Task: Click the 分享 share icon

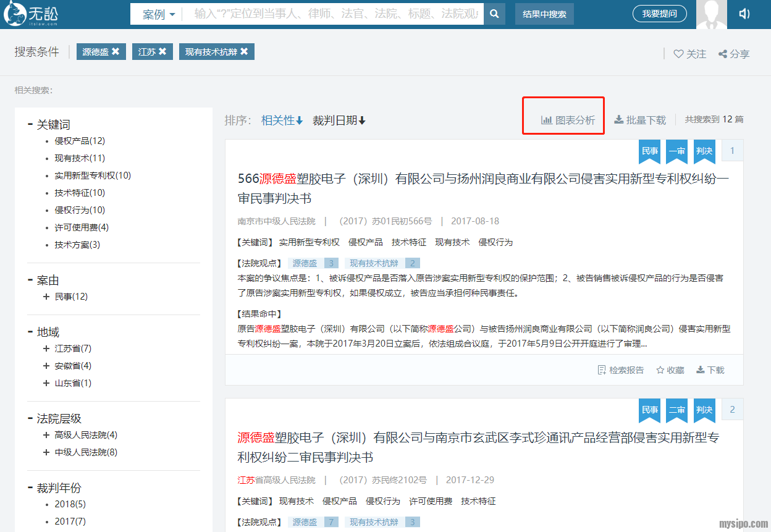Action: pos(722,54)
